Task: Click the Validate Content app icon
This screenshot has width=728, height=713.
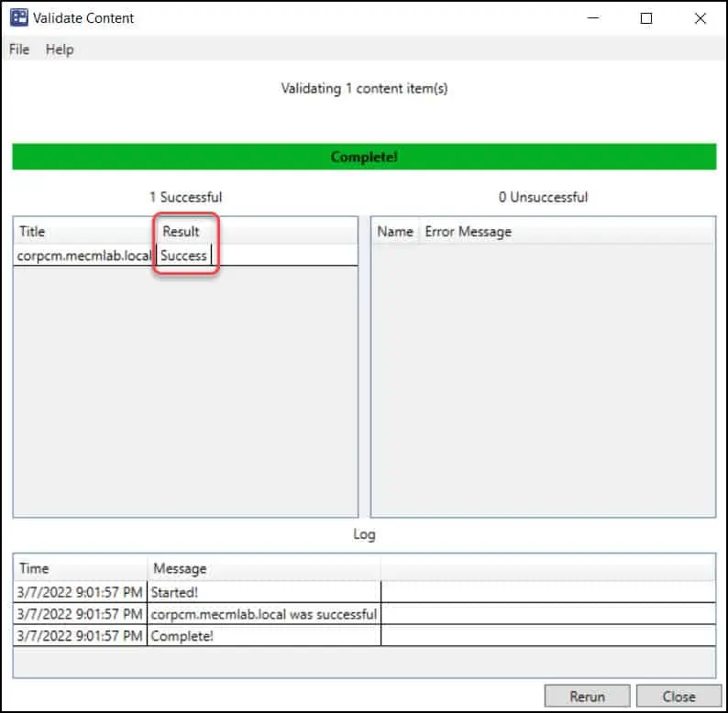Action: (18, 17)
